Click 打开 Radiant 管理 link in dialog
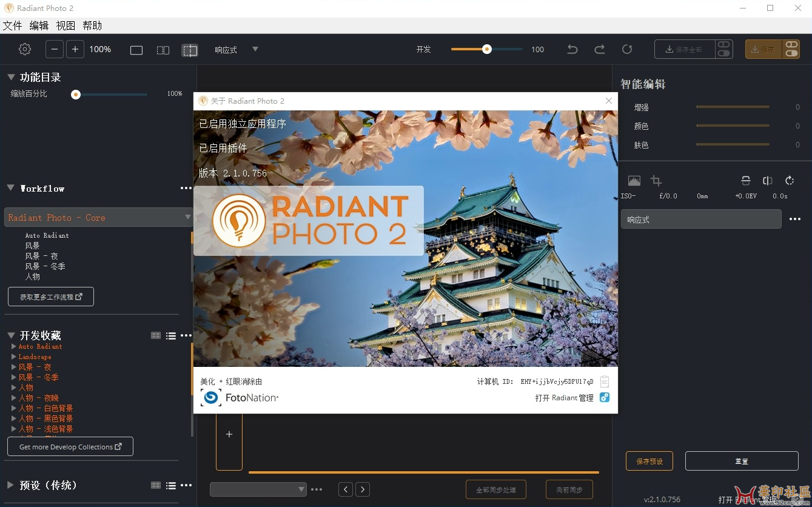This screenshot has width=812, height=507. (x=565, y=398)
